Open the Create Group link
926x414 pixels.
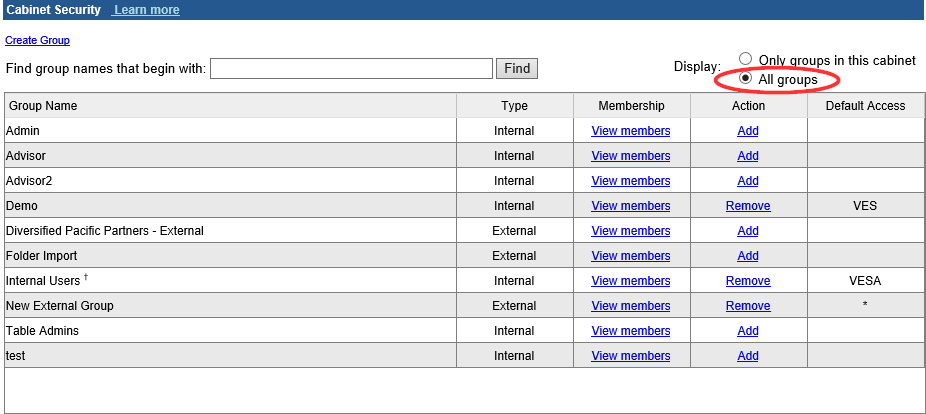37,40
